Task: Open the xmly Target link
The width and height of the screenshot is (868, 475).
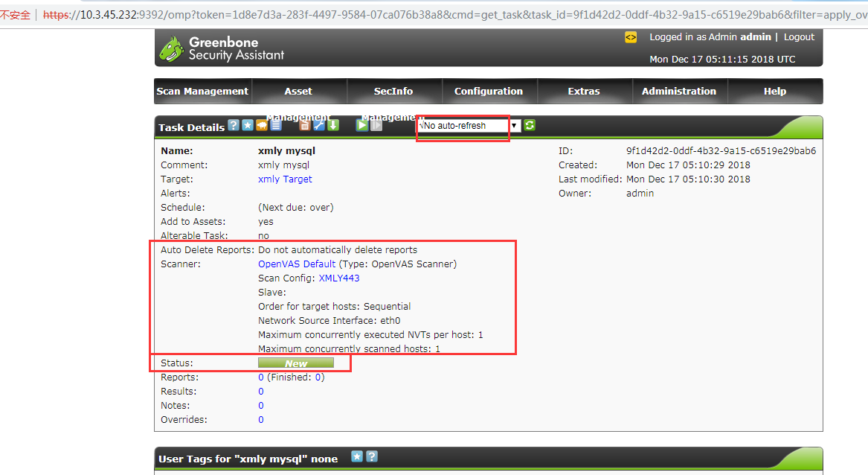Action: [285, 179]
